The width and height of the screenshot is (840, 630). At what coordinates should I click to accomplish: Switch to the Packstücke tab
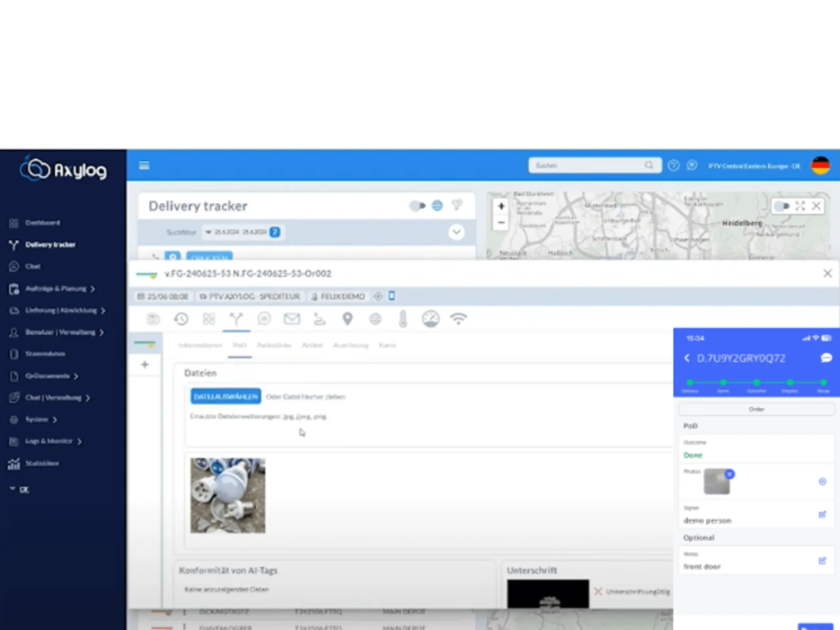(274, 345)
